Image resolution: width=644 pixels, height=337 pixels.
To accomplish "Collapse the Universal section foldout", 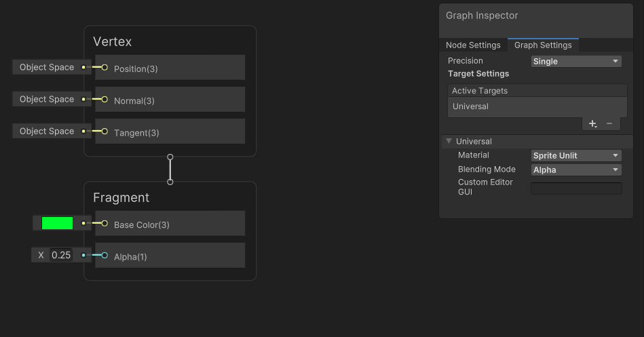I will click(449, 142).
